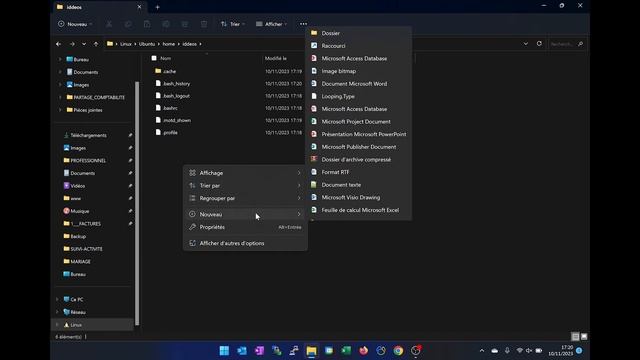Expand PARTAGE_COMPTABILITE tree node
Image resolution: width=640 pixels, height=360 pixels.
click(x=60, y=97)
